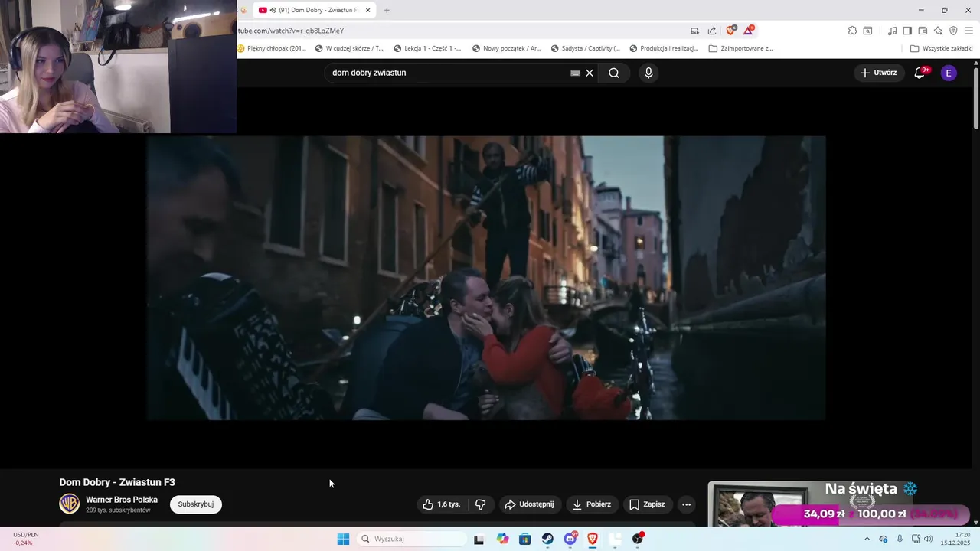Dislike the video with thumbs down
980x551 pixels.
point(481,504)
